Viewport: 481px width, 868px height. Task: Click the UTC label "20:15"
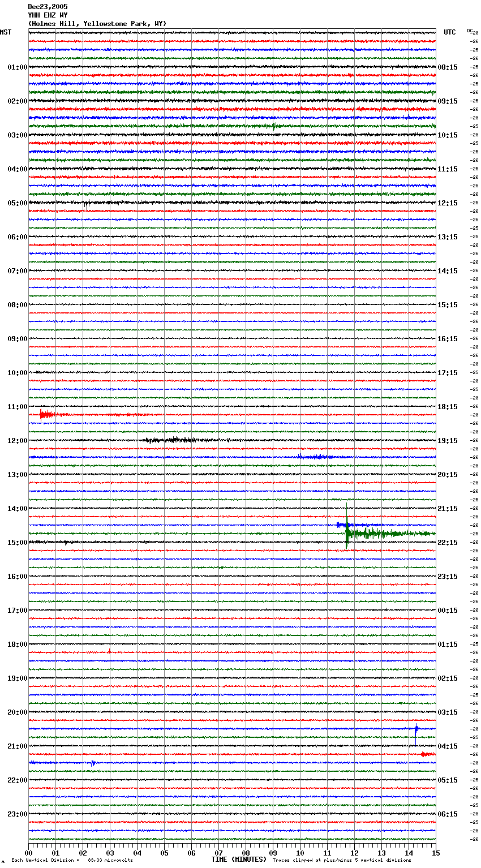pyautogui.click(x=448, y=475)
